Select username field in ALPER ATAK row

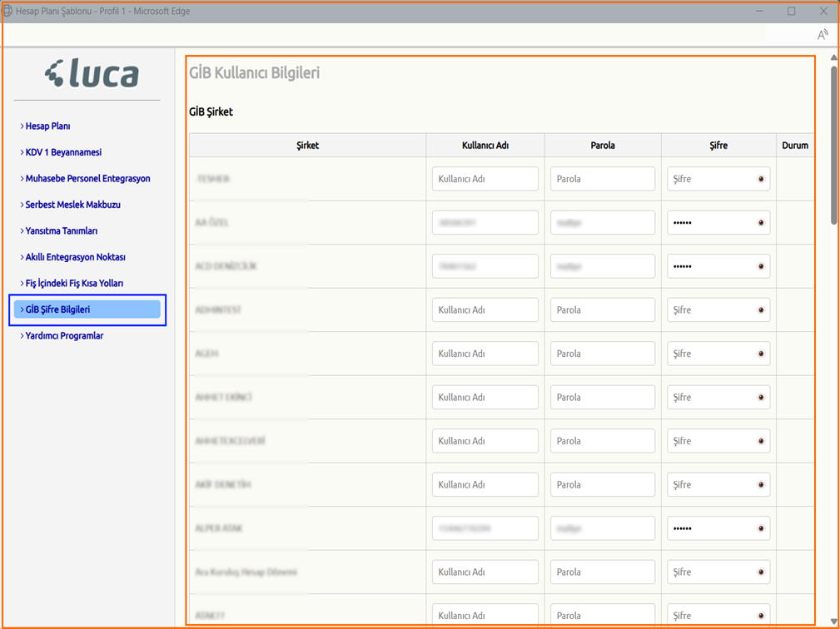pos(485,528)
